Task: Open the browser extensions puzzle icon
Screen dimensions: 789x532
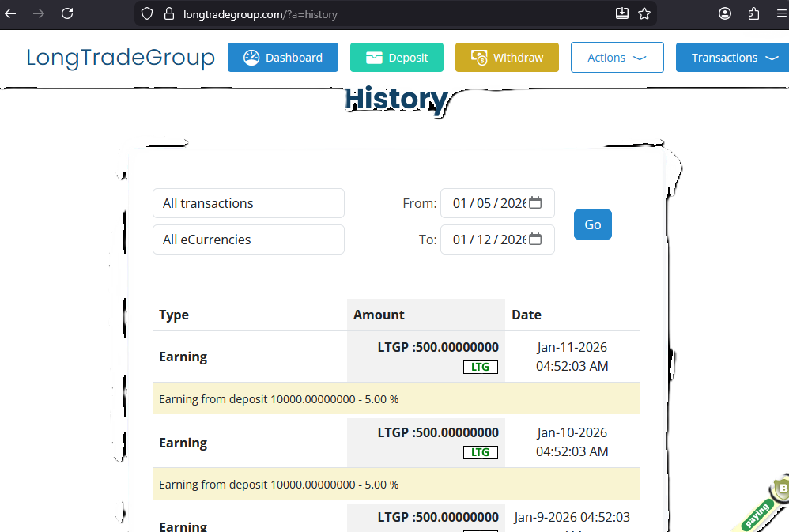Action: tap(753, 13)
